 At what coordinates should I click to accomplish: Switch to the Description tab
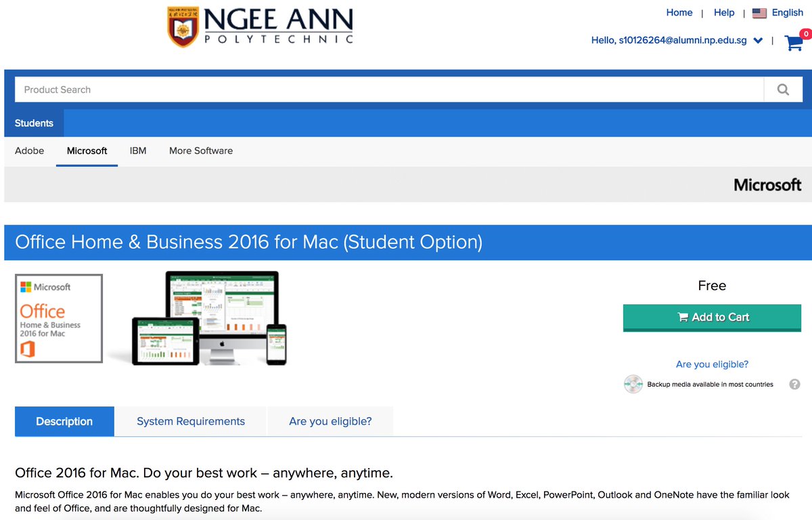click(64, 421)
